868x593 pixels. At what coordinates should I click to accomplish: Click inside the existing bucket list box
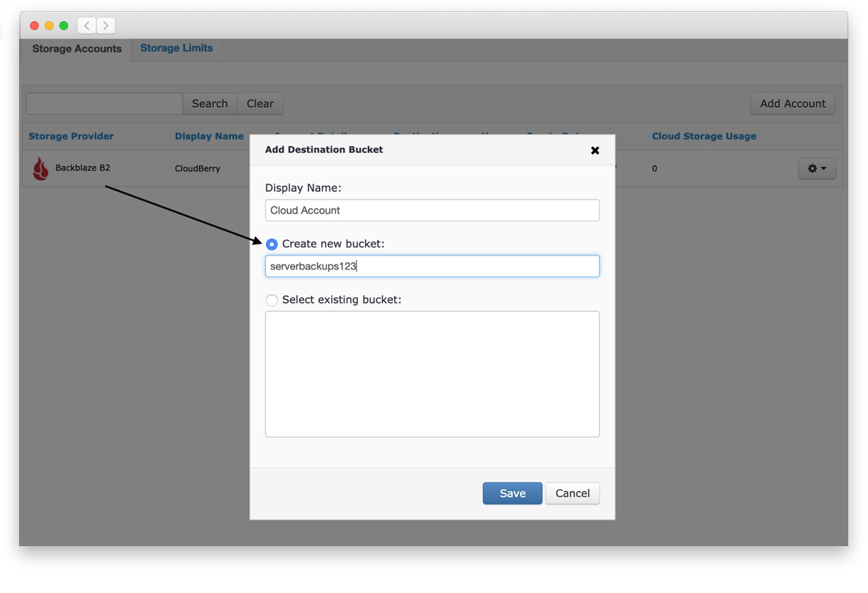(432, 374)
